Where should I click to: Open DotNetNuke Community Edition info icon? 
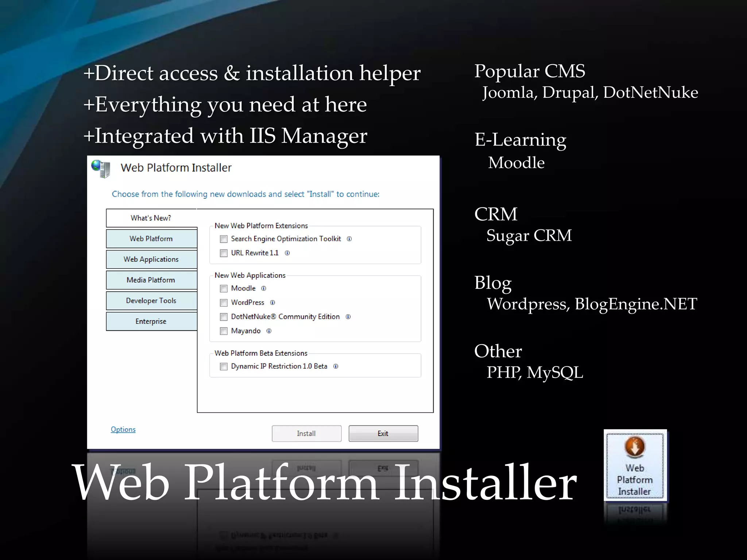point(348,317)
